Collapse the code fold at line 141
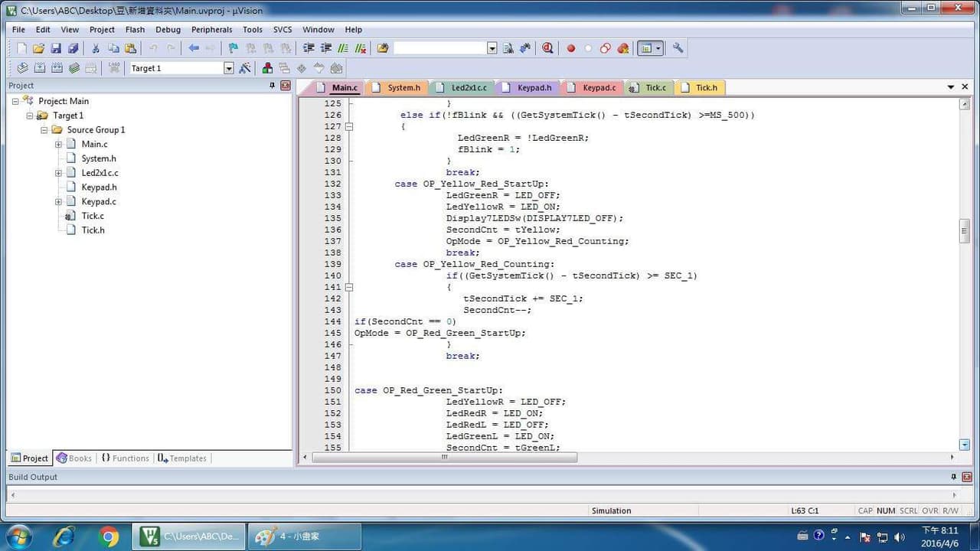Screen dimensions: 980x551 click(349, 287)
